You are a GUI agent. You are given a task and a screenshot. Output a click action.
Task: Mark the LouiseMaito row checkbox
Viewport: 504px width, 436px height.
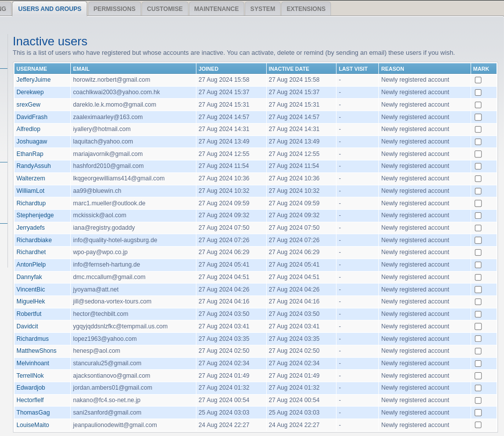(478, 425)
